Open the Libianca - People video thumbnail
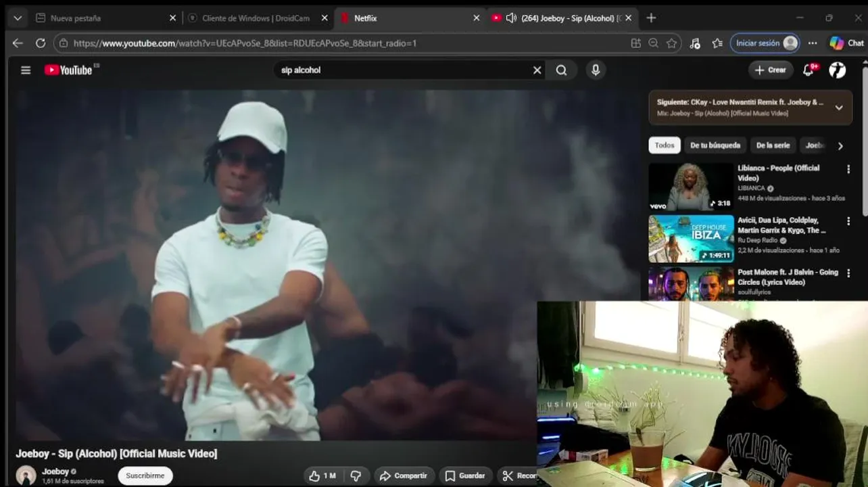The image size is (868, 487). pyautogui.click(x=691, y=187)
